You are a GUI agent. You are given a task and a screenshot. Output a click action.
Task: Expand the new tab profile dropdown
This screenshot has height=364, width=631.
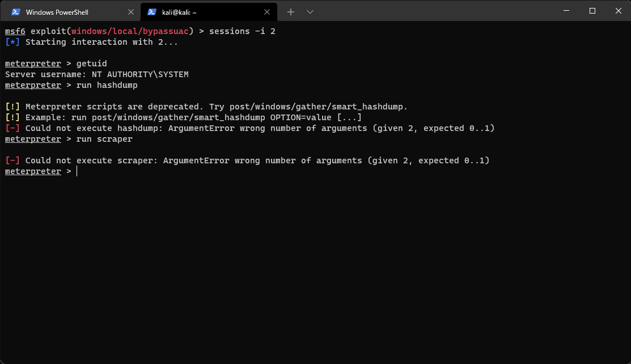(310, 12)
